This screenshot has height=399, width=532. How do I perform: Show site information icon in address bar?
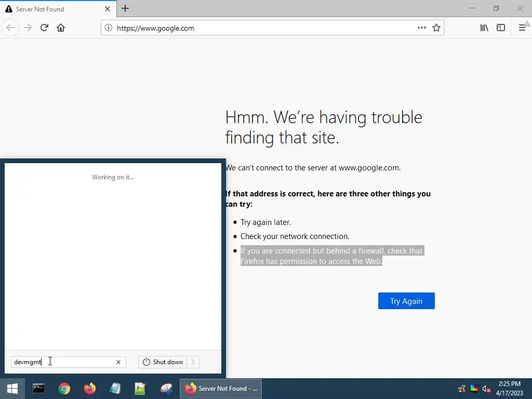click(x=108, y=28)
